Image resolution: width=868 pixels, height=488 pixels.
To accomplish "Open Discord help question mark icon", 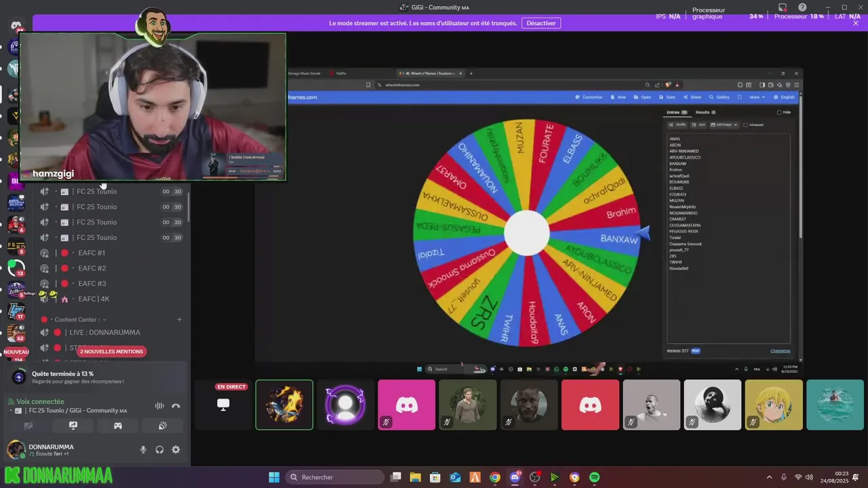I will [802, 7].
